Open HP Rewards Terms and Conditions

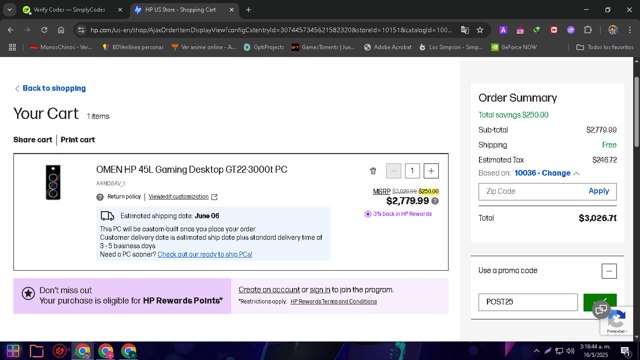tap(333, 302)
